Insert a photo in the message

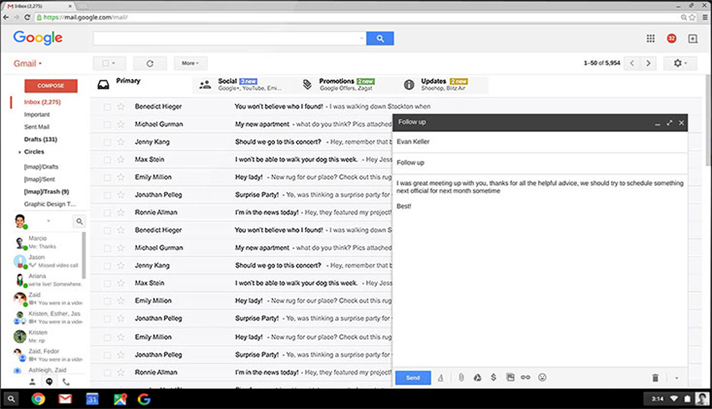(510, 378)
